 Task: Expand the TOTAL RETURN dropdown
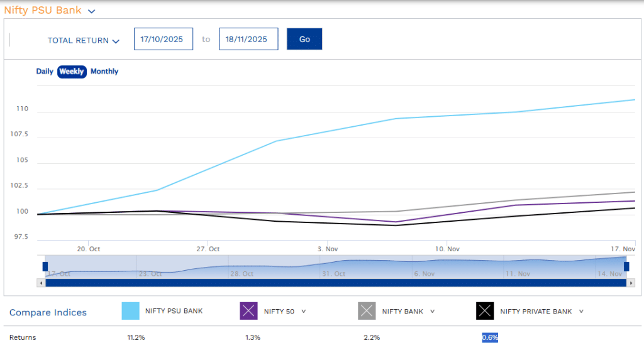click(x=83, y=40)
